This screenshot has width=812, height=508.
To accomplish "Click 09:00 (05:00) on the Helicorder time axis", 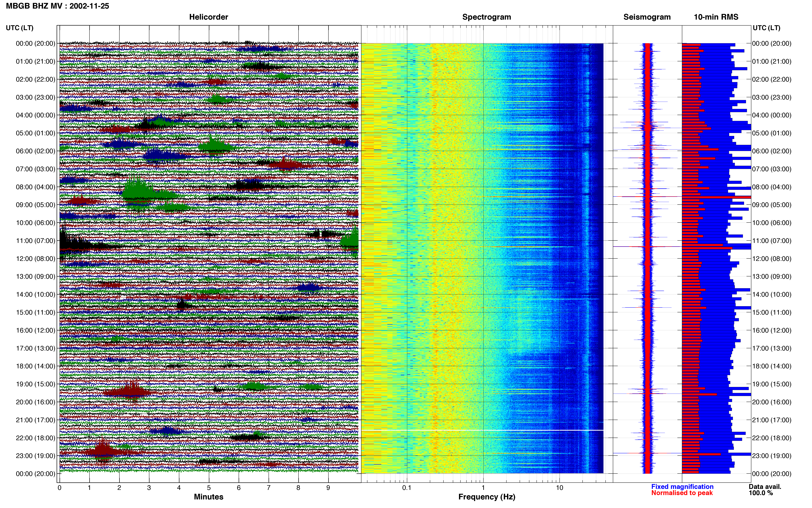I will (x=36, y=205).
